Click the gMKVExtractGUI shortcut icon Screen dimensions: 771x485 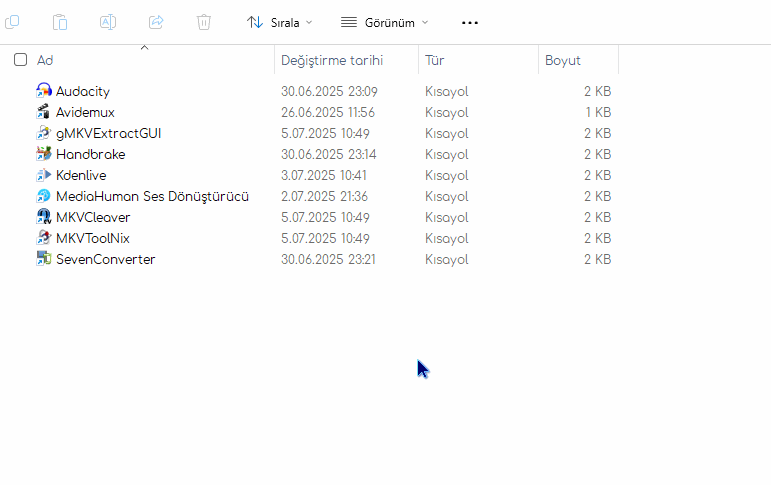click(44, 133)
